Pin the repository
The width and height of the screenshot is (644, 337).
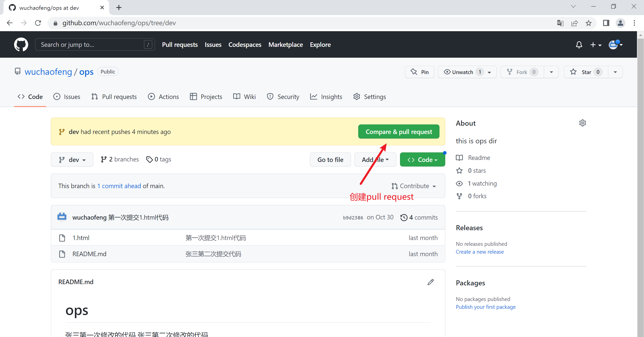pos(420,72)
